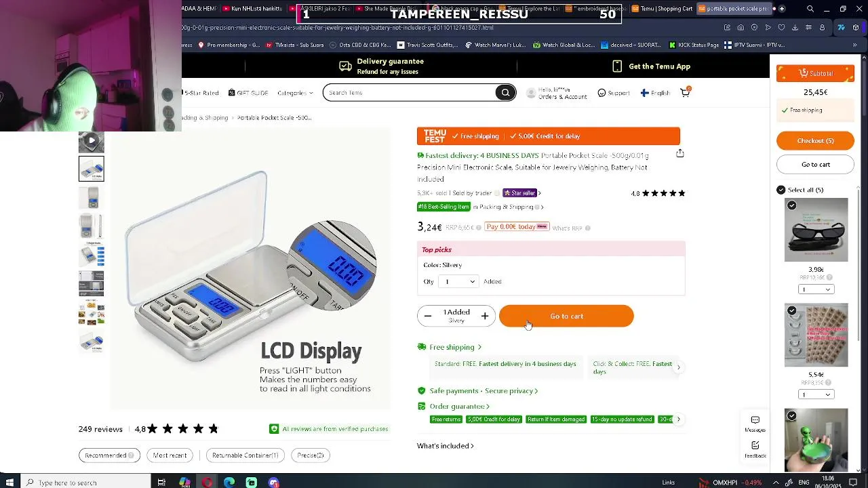Share this product via share icon
Screen dimensions: 868x488
pos(679,153)
